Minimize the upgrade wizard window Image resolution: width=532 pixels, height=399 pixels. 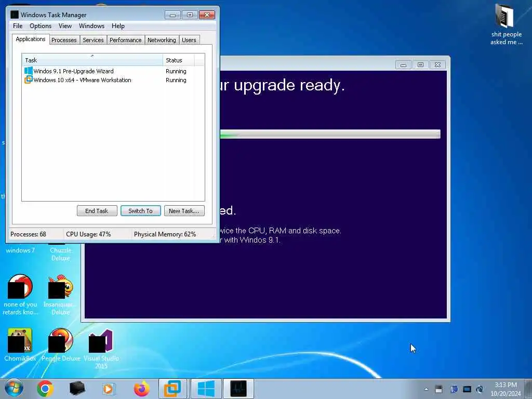point(403,64)
